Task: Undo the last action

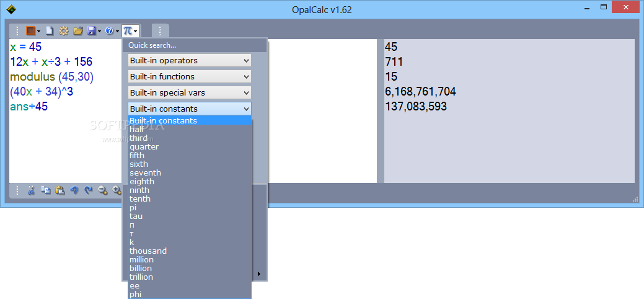Action: (74, 190)
